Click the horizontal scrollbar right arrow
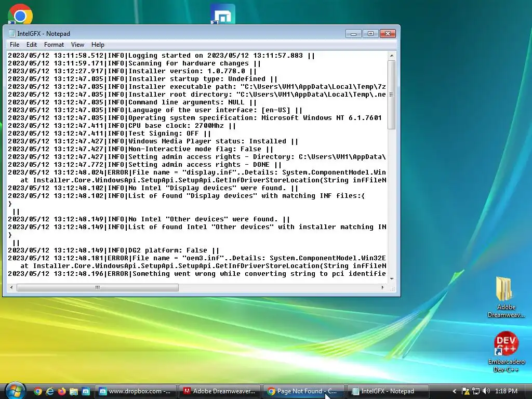Screen dimensions: 532x399 383,287
